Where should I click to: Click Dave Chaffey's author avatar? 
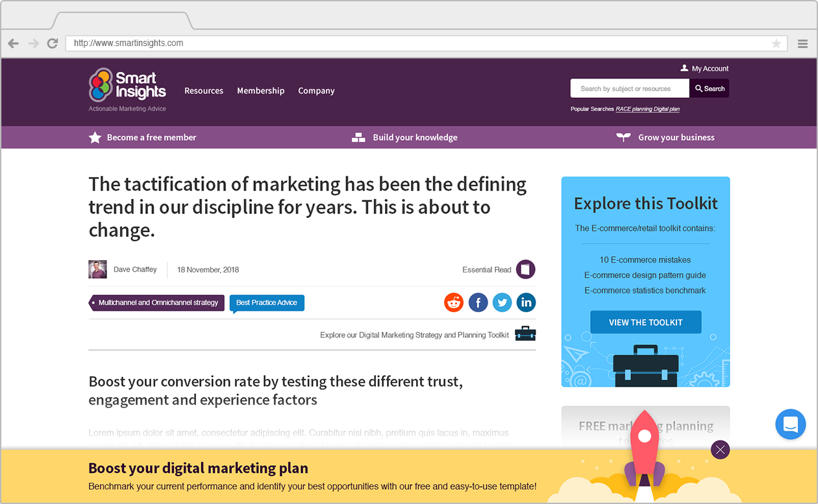pos(97,269)
